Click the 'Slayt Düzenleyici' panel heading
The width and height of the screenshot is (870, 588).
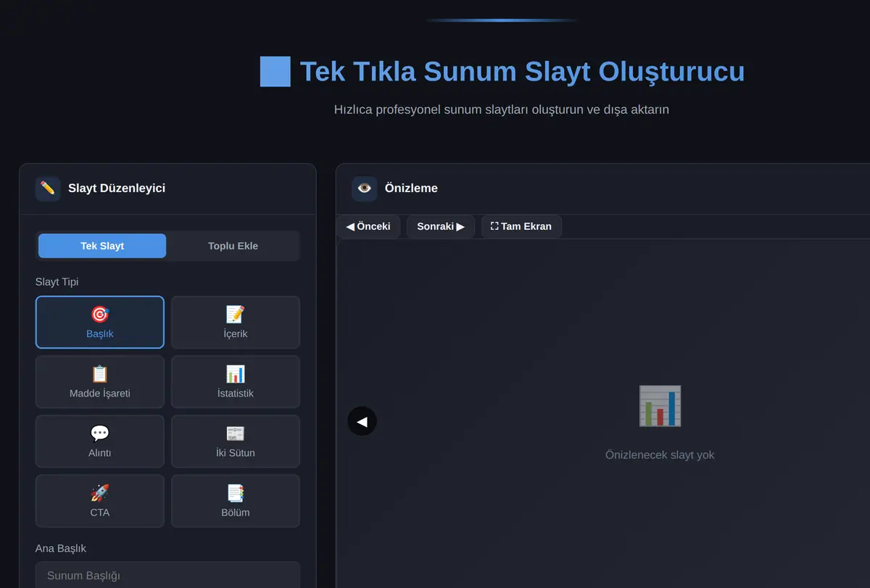[117, 189]
